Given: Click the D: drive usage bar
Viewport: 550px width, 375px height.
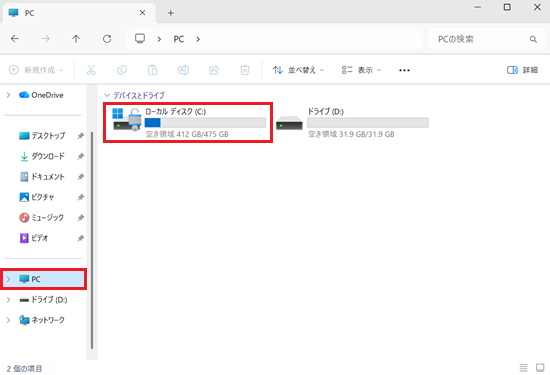Looking at the screenshot, I should pyautogui.click(x=368, y=122).
